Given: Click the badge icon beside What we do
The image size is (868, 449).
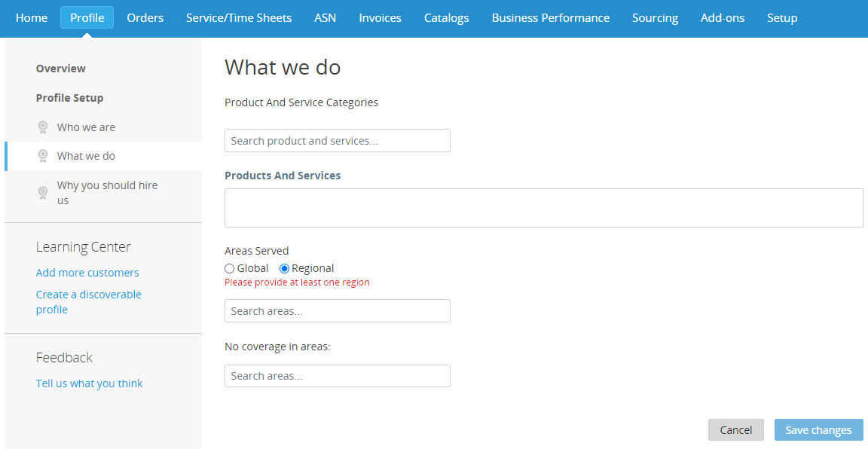Looking at the screenshot, I should pos(43,156).
